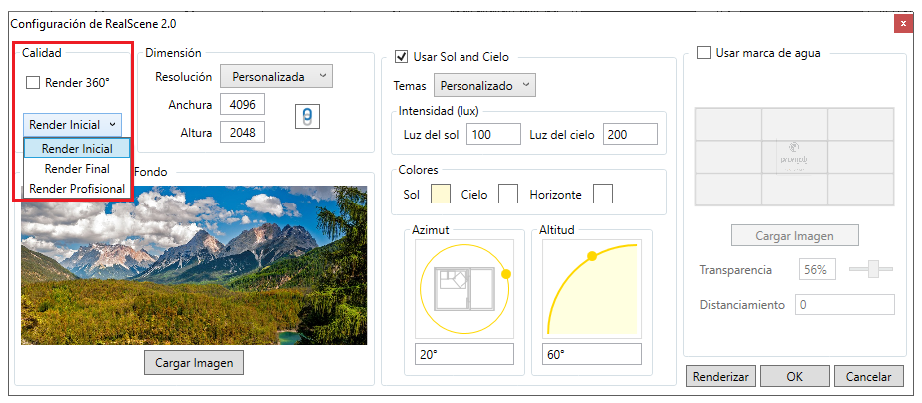This screenshot has width=922, height=403.
Task: Click the mountain background thumbnail
Action: (194, 265)
